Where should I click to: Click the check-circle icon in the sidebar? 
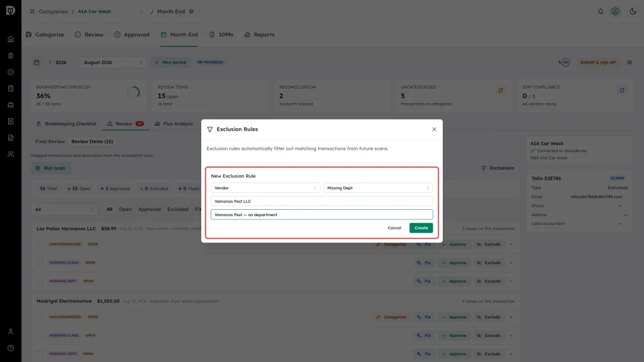pos(11,72)
